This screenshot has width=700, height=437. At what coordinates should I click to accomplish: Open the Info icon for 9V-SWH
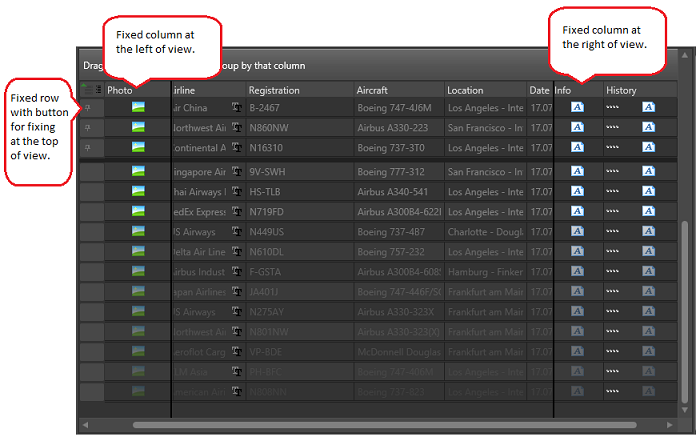coord(577,171)
